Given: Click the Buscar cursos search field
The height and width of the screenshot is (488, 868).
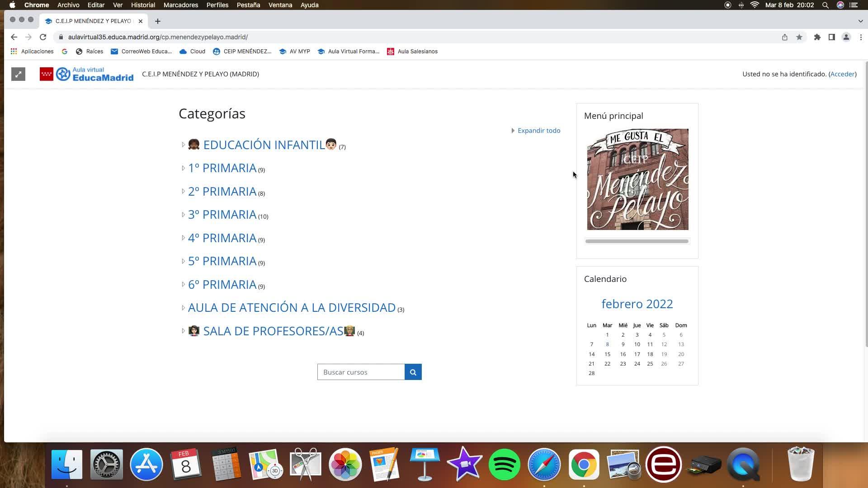Looking at the screenshot, I should click(x=361, y=372).
